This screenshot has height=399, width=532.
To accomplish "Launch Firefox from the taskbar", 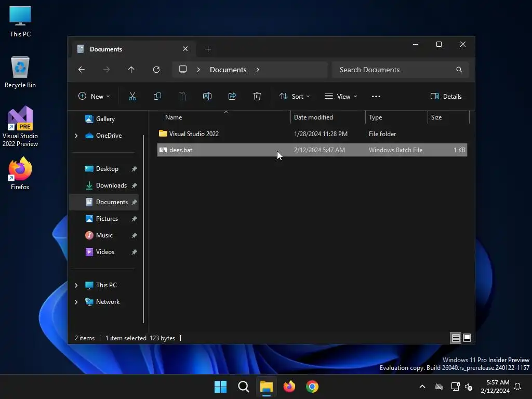I will point(289,387).
